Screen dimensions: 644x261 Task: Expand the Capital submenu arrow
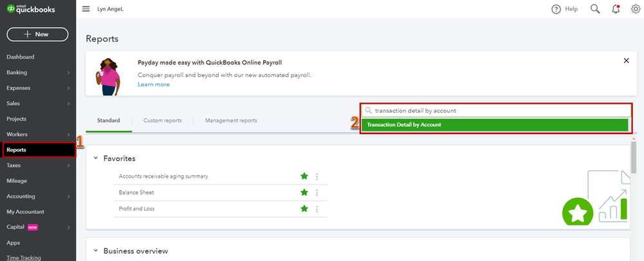68,227
